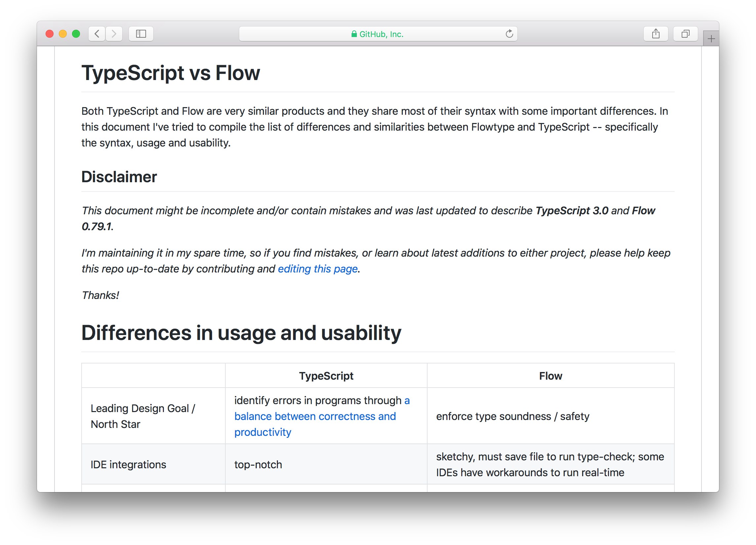This screenshot has height=545, width=756.
Task: Click the 'Leading Design Goal / North Star' cell
Action: pyautogui.click(x=153, y=416)
